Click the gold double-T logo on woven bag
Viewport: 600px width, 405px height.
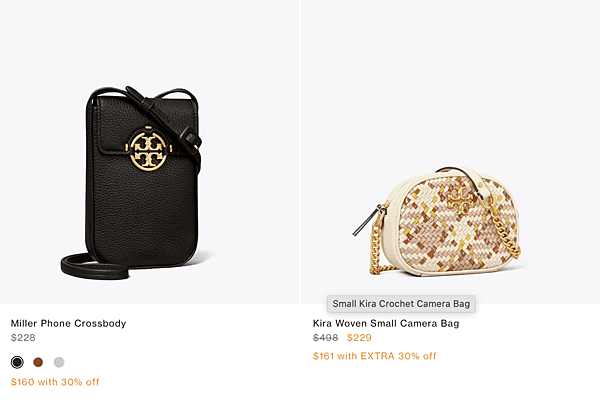coord(461,199)
